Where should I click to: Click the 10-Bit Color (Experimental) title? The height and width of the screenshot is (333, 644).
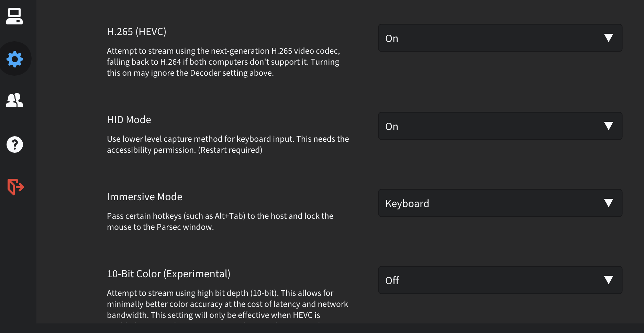pos(169,274)
